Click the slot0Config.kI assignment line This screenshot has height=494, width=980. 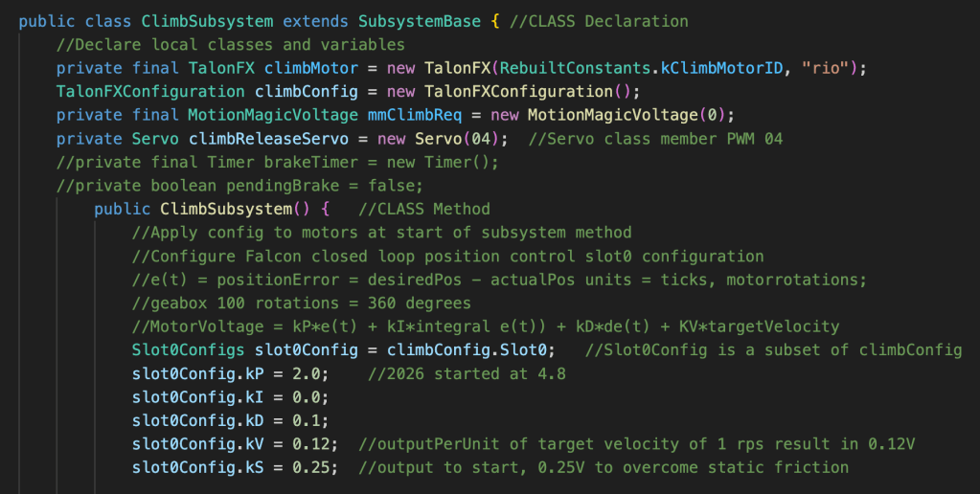[230, 396]
